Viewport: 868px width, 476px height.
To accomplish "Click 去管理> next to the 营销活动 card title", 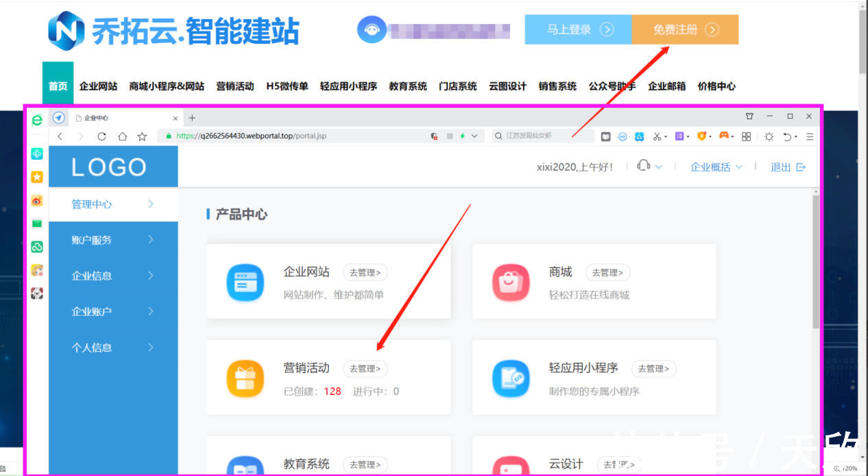I will point(365,368).
